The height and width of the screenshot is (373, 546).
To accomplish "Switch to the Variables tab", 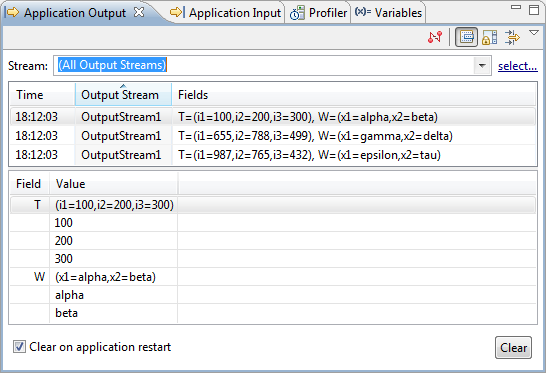I will 388,13.
